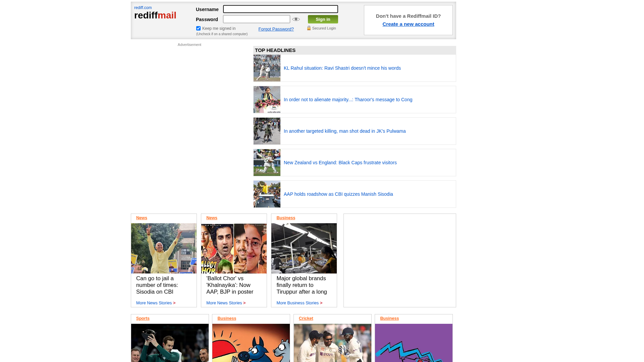Click cricketers celebrating card image
This screenshot has height=362, width=644.
coord(332,343)
